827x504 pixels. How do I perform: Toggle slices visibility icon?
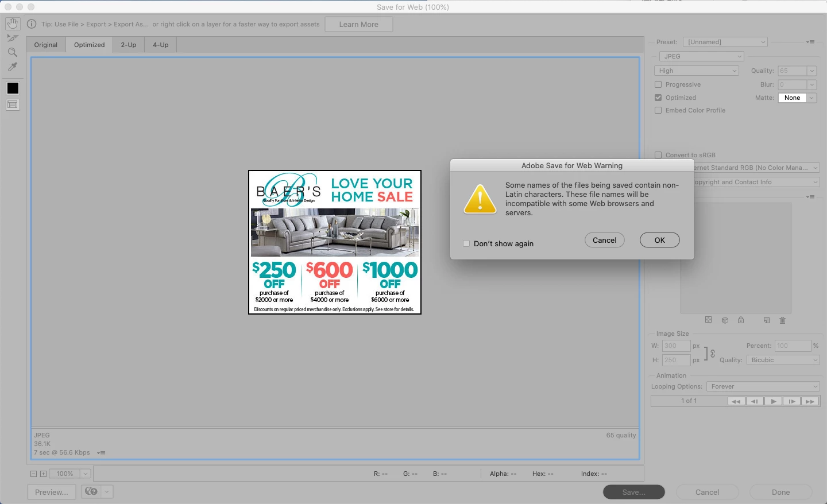click(x=13, y=104)
